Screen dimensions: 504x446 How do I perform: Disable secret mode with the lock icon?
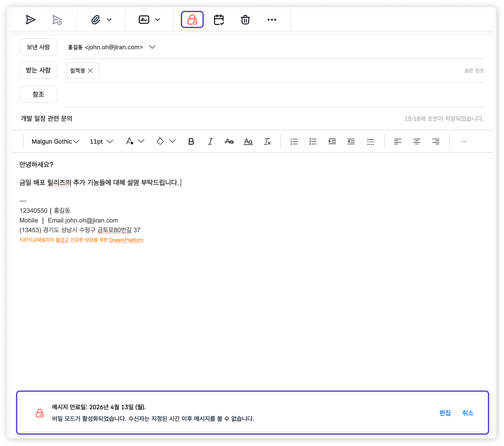[192, 20]
